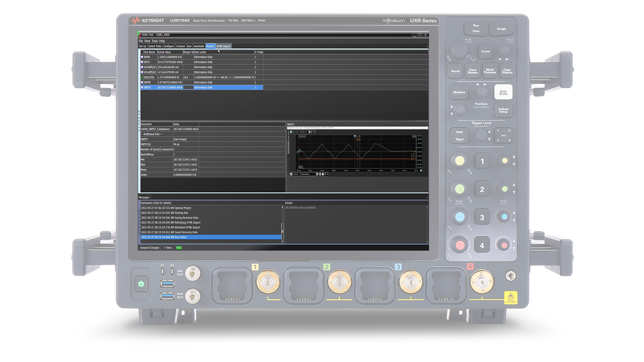Toggle the Touch screen key

coord(455,71)
